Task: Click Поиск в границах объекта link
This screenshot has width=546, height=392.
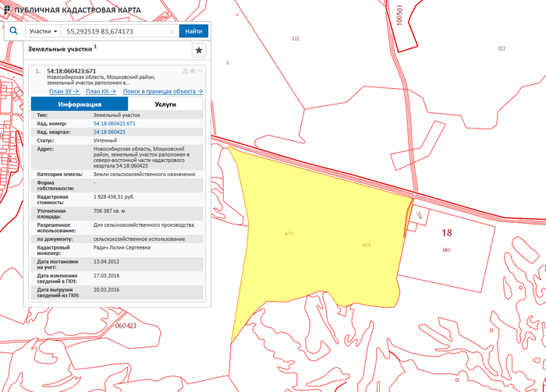Action: tap(161, 91)
